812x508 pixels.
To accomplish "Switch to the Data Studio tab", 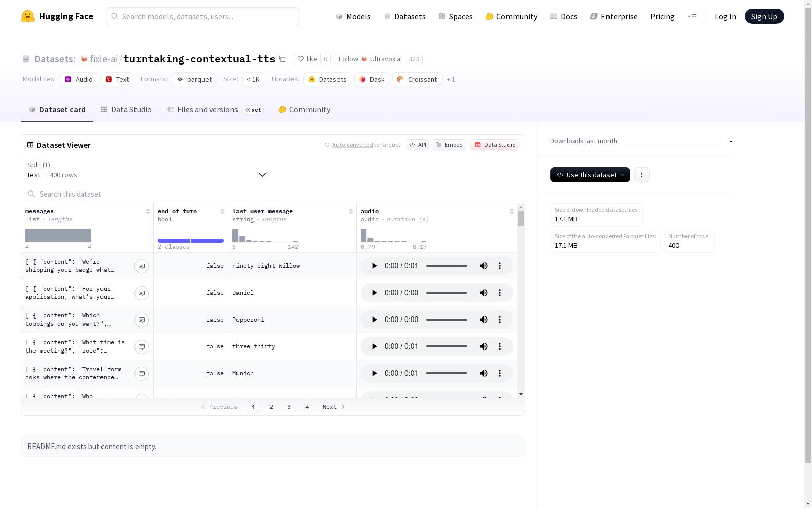I will (x=126, y=110).
